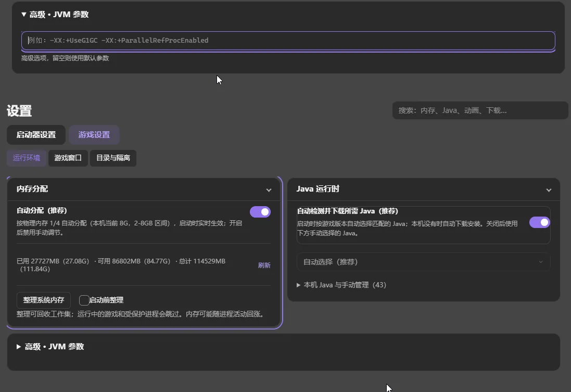
Task: Open the 游戏窗口 sub-tab
Action: 68,158
